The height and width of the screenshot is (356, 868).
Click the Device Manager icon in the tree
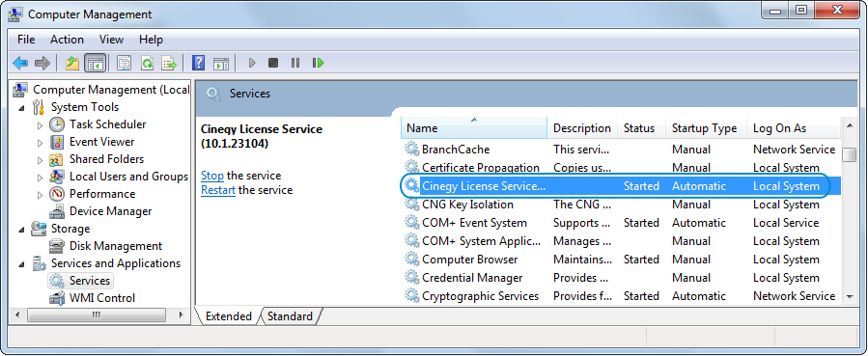[x=57, y=211]
